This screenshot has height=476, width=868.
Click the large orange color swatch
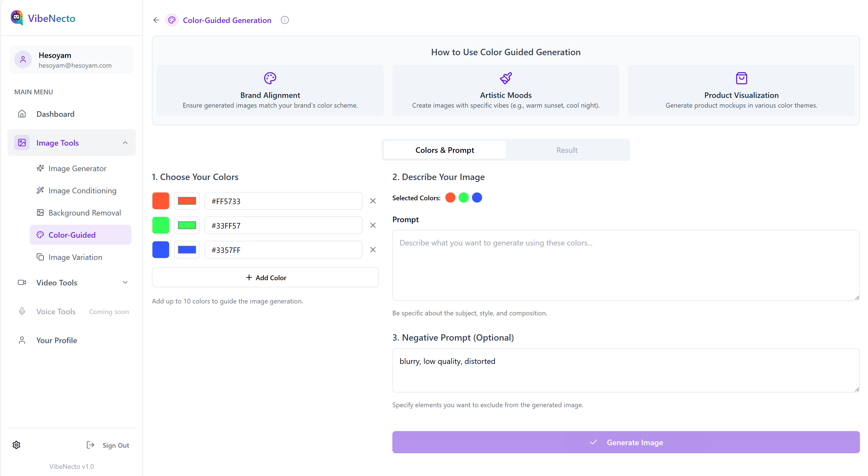(161, 201)
